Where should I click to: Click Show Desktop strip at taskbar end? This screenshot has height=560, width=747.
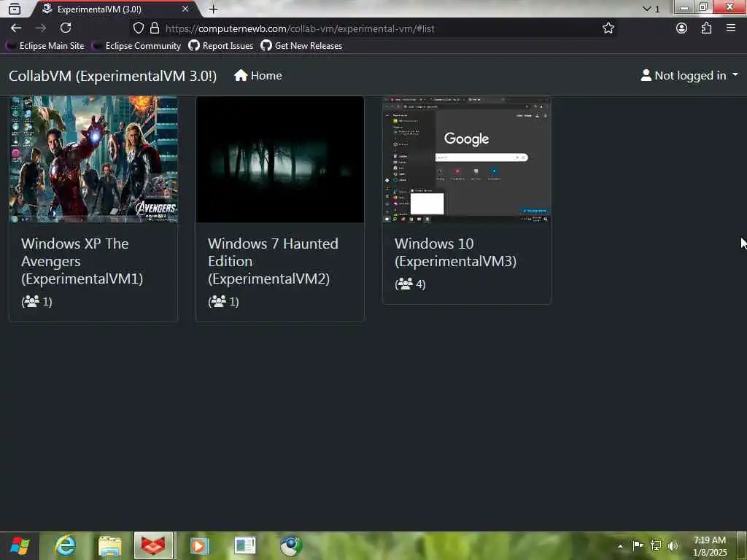pos(742,546)
